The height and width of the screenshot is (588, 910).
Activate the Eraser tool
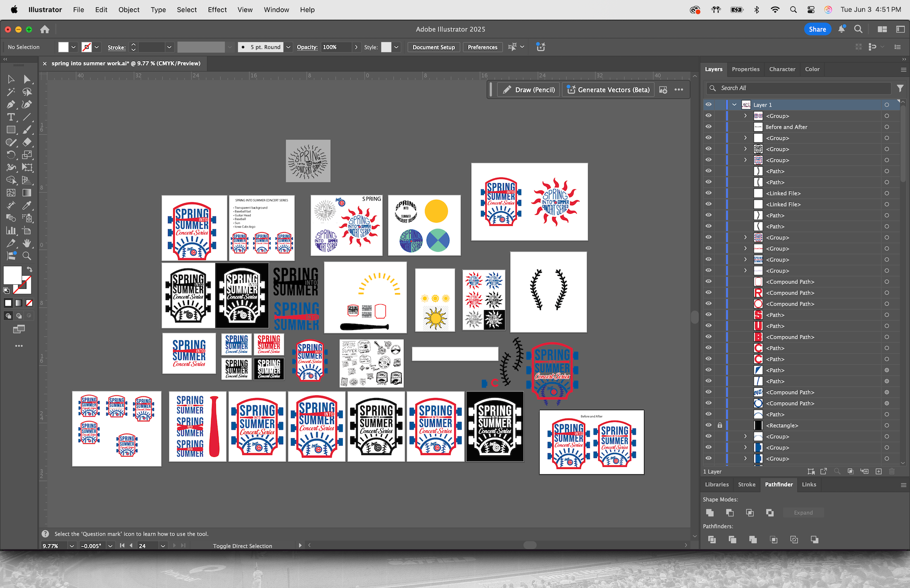(x=27, y=143)
